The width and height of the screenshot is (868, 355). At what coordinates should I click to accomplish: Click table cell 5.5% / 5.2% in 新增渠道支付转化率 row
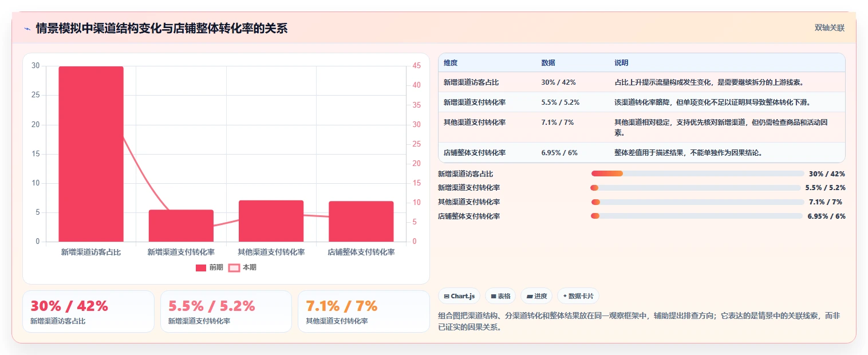[x=560, y=102]
